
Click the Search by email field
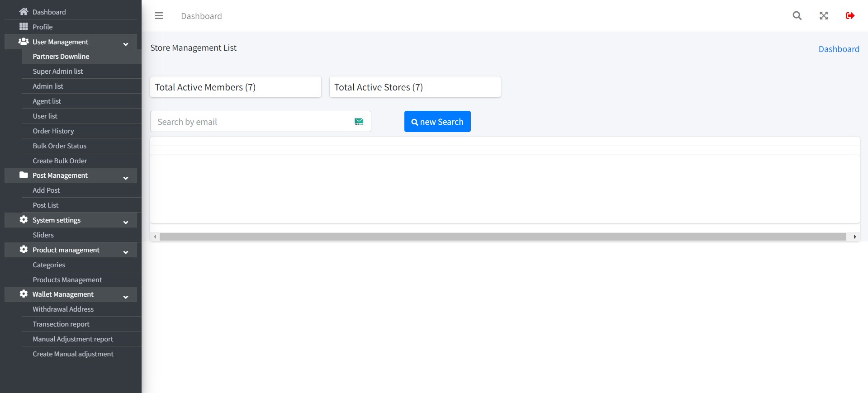(x=251, y=122)
